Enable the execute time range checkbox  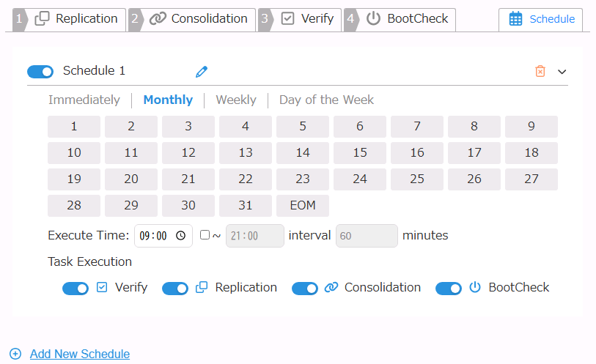(205, 235)
